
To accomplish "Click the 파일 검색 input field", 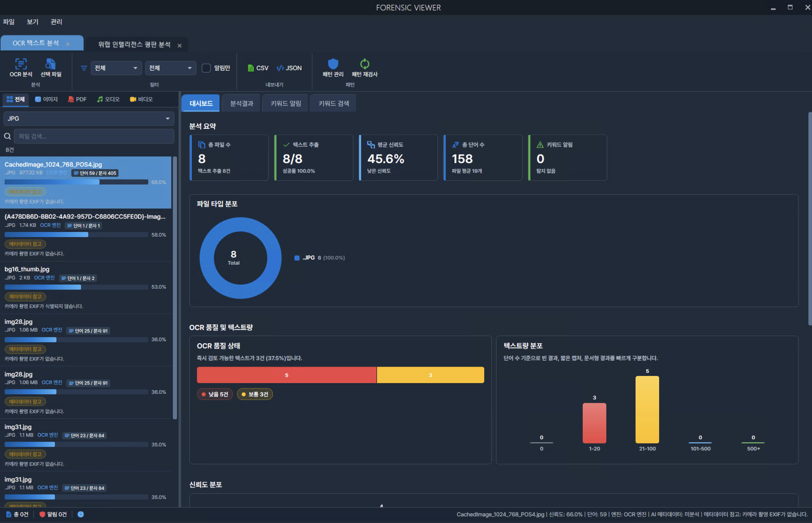I will (94, 136).
